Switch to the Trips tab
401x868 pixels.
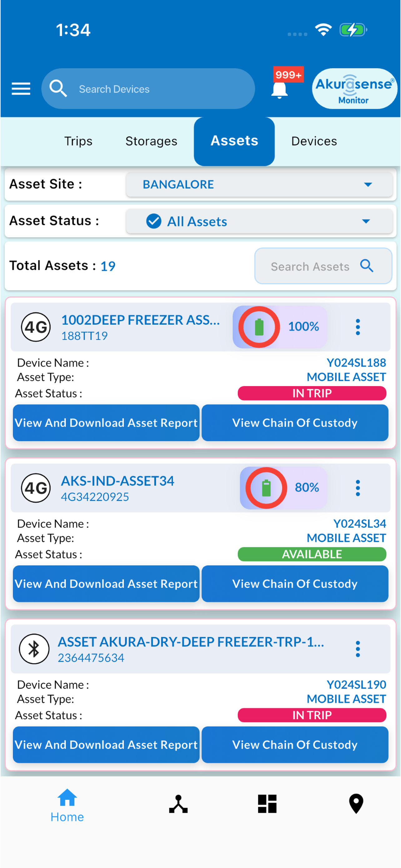78,141
